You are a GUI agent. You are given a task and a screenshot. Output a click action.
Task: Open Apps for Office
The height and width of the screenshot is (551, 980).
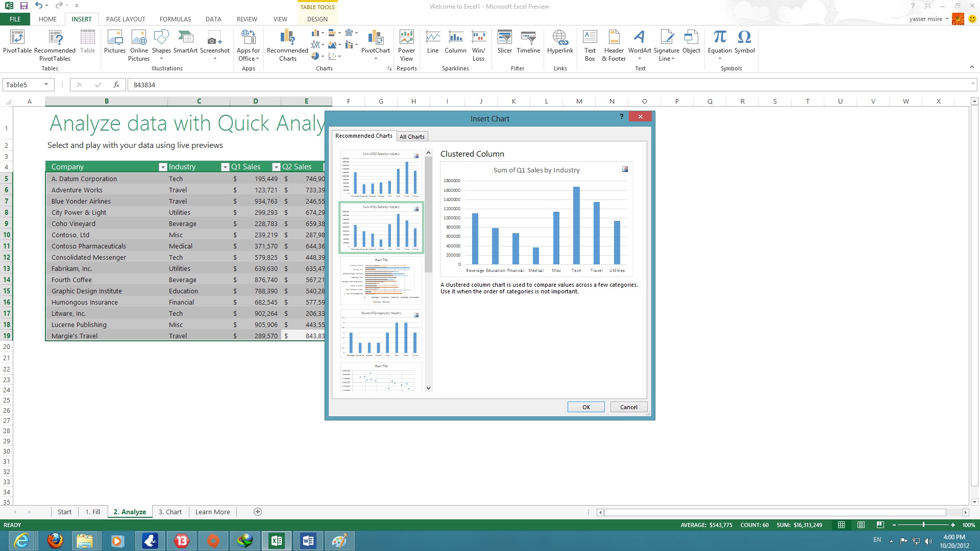(x=249, y=45)
